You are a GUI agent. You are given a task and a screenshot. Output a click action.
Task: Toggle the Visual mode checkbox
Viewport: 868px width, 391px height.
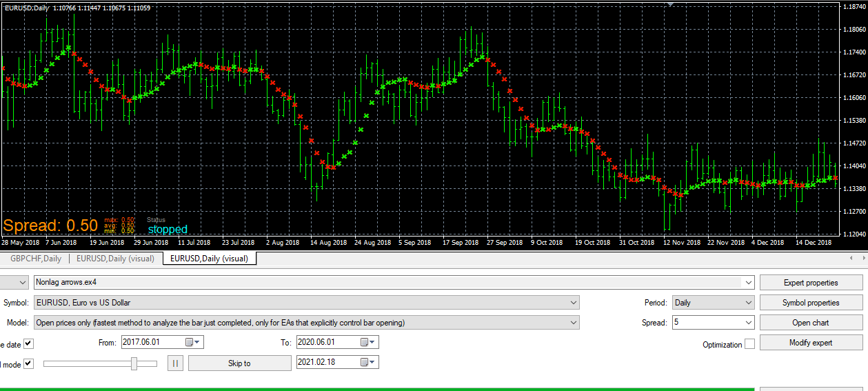point(28,363)
